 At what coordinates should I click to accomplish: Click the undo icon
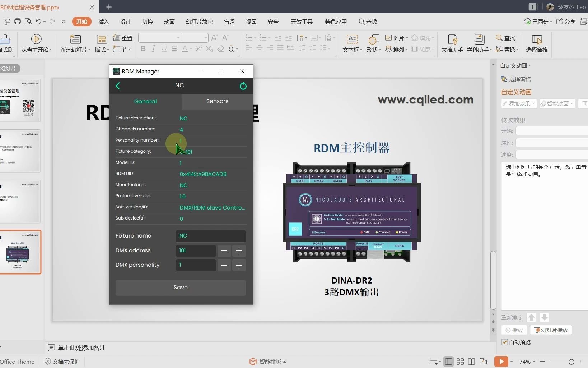pos(38,22)
